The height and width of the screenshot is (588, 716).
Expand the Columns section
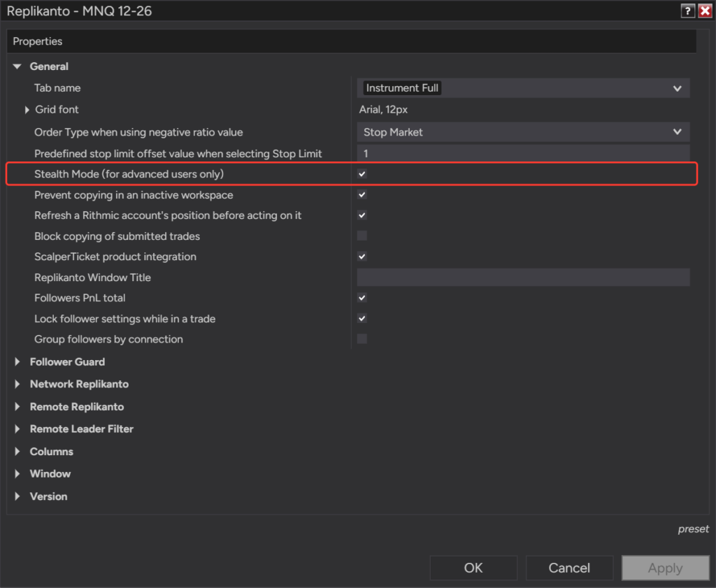[17, 451]
